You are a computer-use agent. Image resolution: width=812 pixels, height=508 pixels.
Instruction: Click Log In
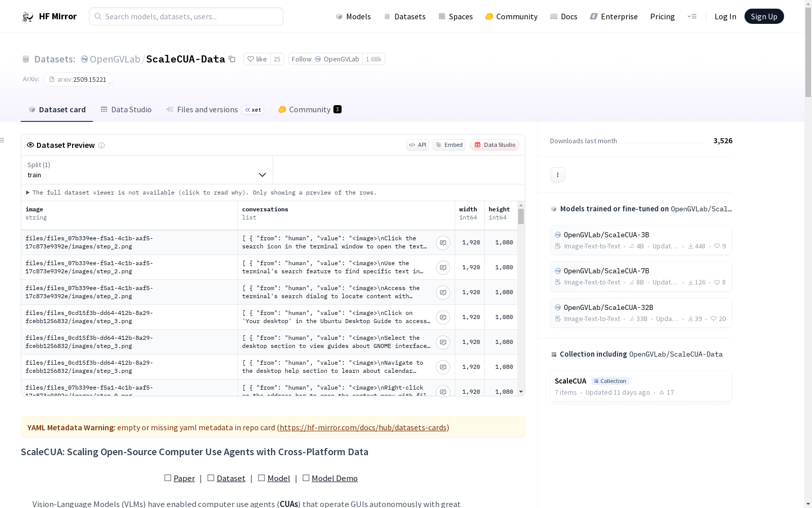point(725,16)
